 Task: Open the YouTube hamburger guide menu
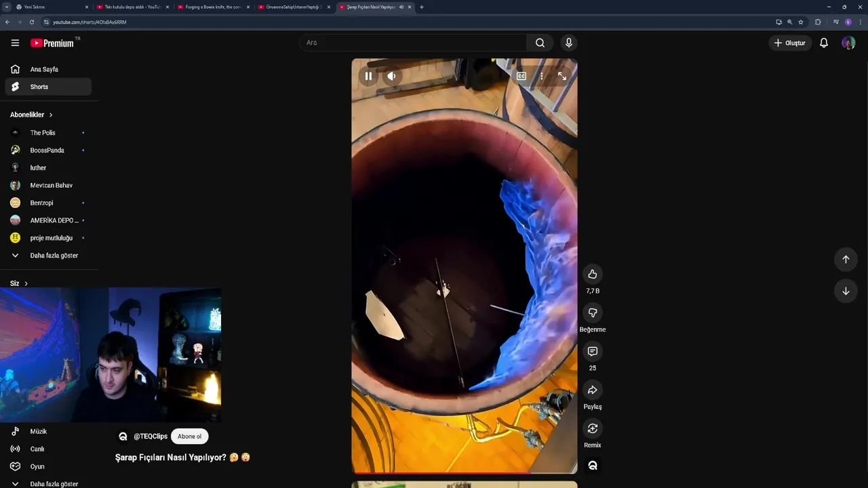pos(15,43)
